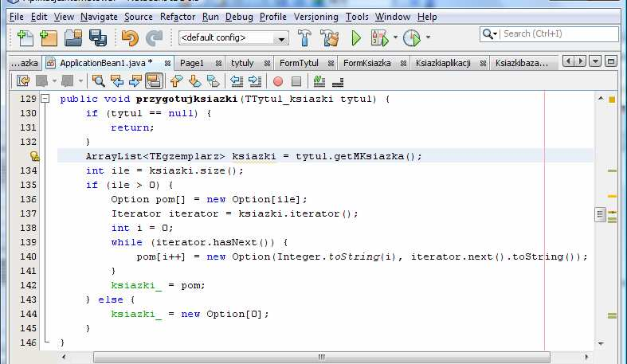
Task: Close the tytuly tab
Action: coord(267,63)
